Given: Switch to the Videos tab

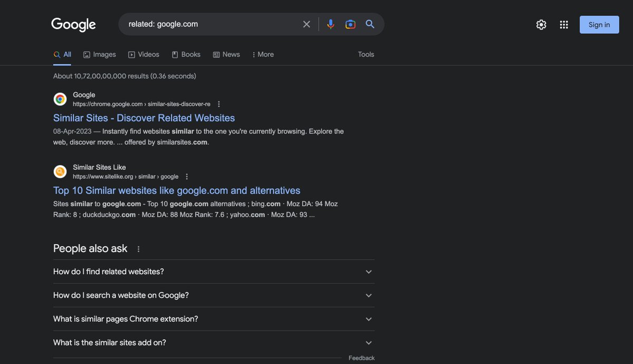Looking at the screenshot, I should 143,54.
